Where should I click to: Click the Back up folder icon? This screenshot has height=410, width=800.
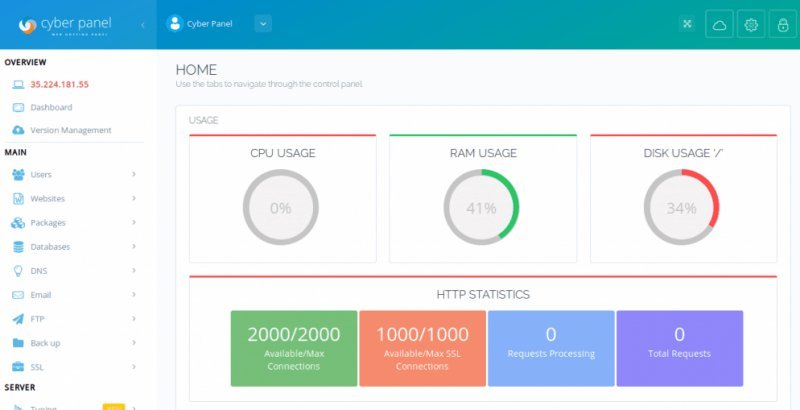point(18,343)
